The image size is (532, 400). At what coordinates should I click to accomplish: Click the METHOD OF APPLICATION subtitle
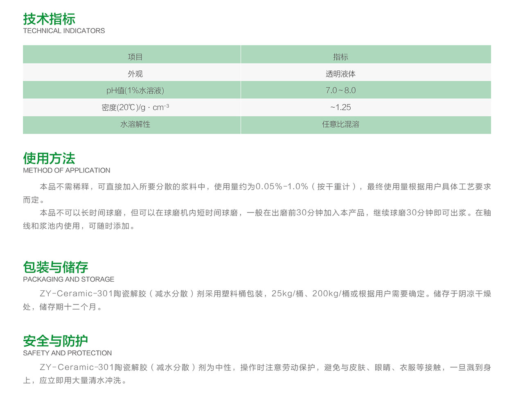point(67,170)
